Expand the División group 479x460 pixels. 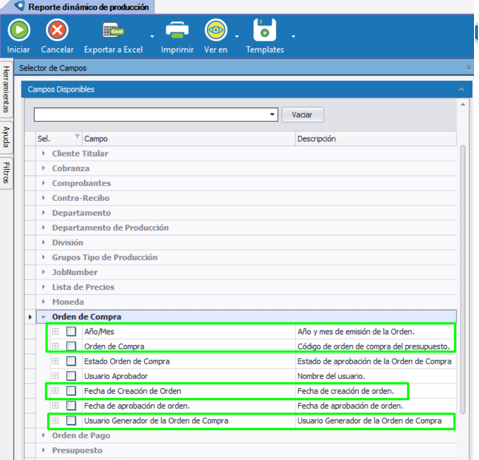(x=43, y=242)
